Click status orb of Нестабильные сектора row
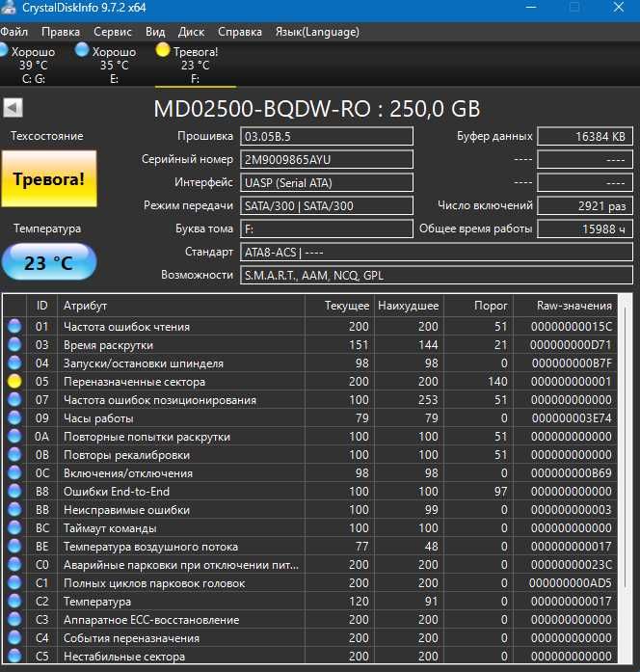 [14, 656]
